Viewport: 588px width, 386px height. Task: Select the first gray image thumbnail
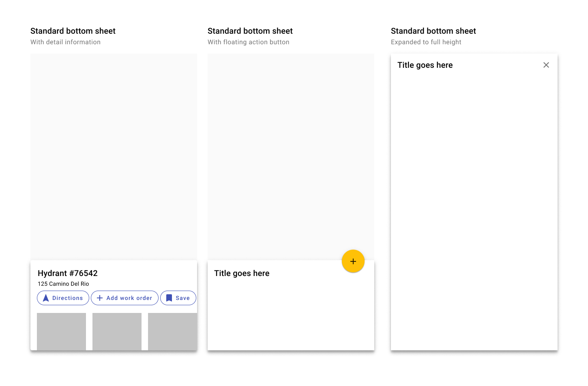(61, 332)
